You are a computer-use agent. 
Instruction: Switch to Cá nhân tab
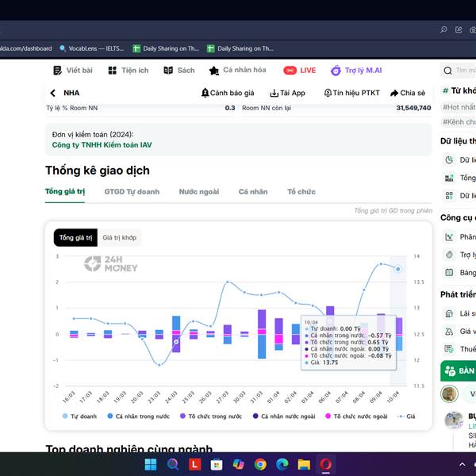pyautogui.click(x=253, y=191)
